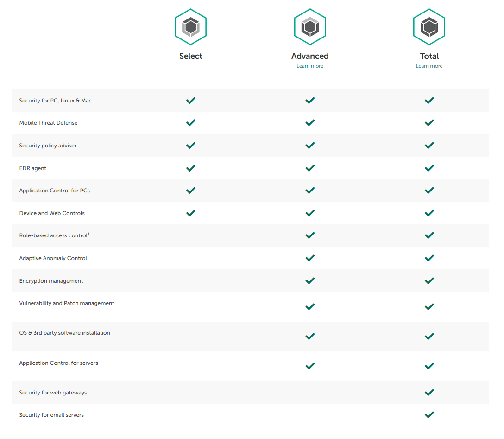The image size is (504, 439).
Task: Click Total checkmark for Vulnerability and Patch management
Action: (x=429, y=306)
